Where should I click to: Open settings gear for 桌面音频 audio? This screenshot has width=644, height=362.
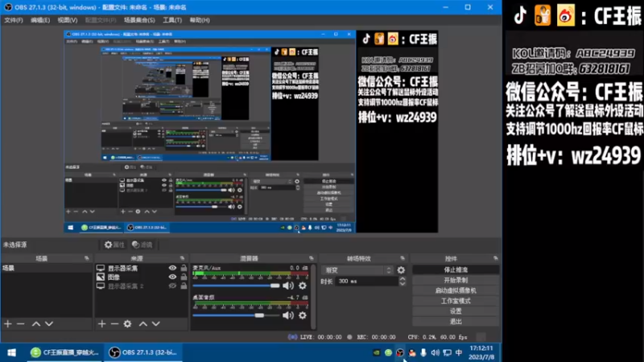[x=303, y=315]
